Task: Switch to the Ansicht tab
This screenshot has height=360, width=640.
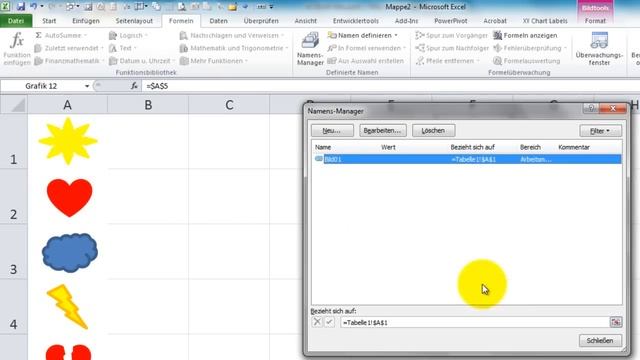Action: [x=305, y=21]
